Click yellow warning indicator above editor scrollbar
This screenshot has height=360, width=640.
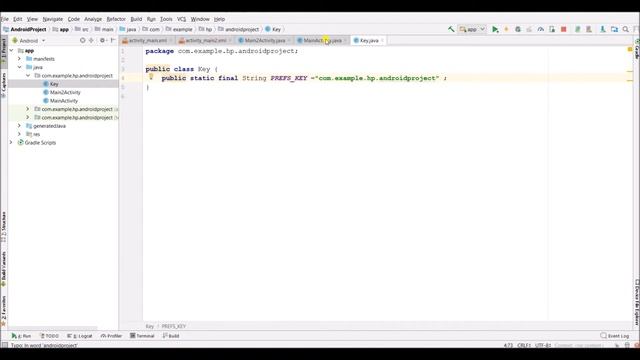(x=630, y=49)
